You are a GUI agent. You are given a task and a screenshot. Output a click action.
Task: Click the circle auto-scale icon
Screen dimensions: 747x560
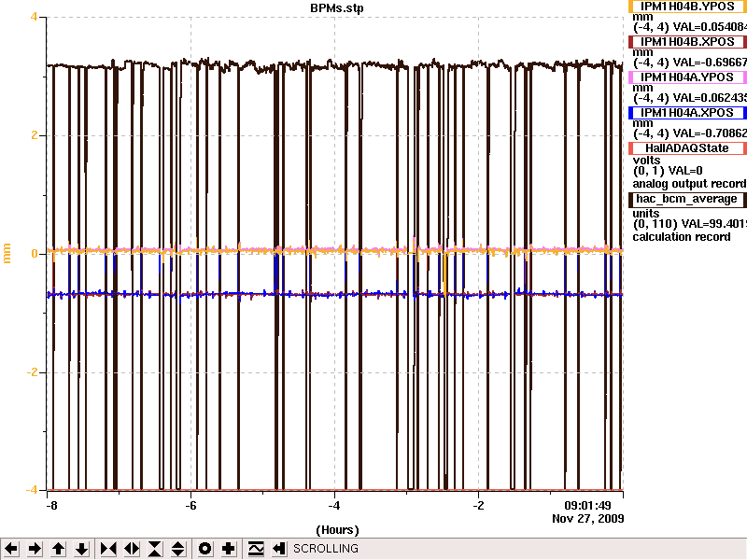204,549
